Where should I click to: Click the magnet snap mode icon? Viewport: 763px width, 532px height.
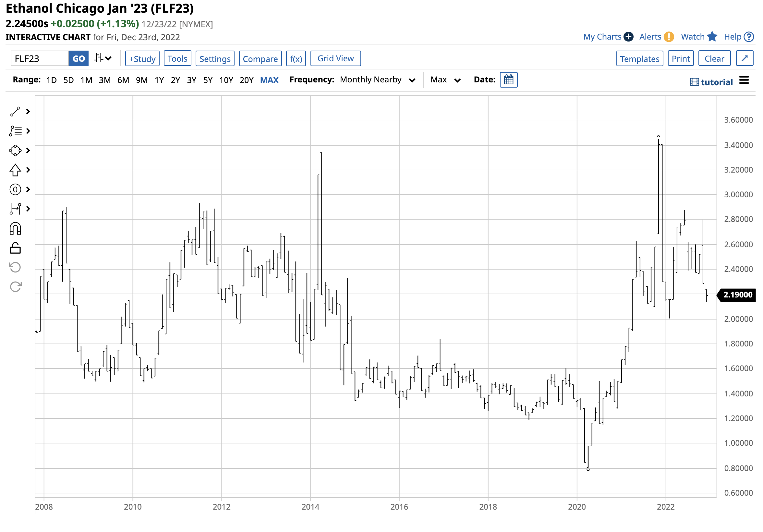pyautogui.click(x=15, y=229)
